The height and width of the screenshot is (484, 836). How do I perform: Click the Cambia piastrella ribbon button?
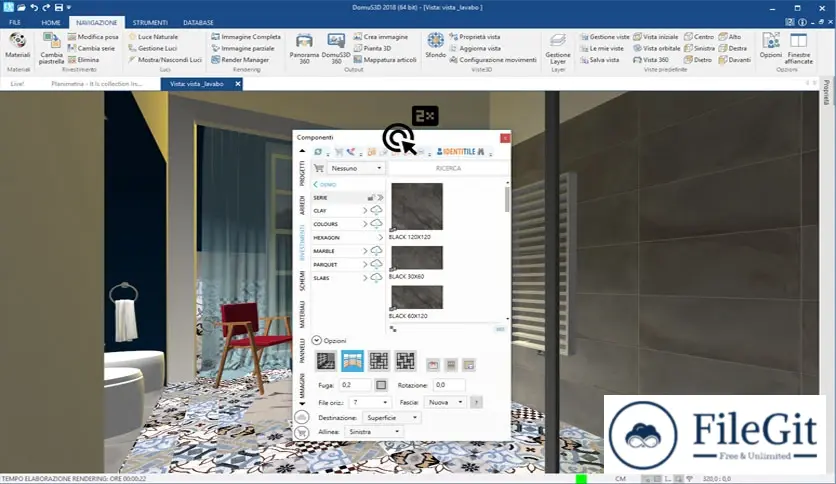[51, 48]
